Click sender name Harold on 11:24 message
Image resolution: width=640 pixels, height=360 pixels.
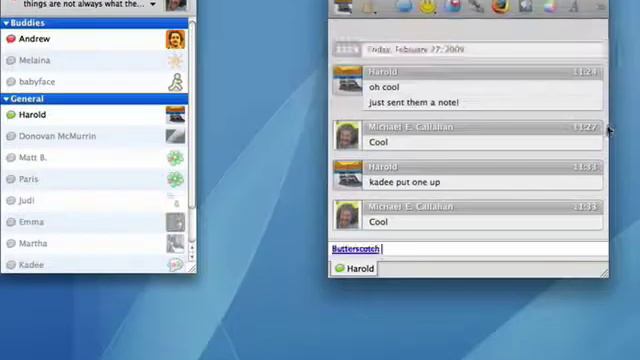383,72
